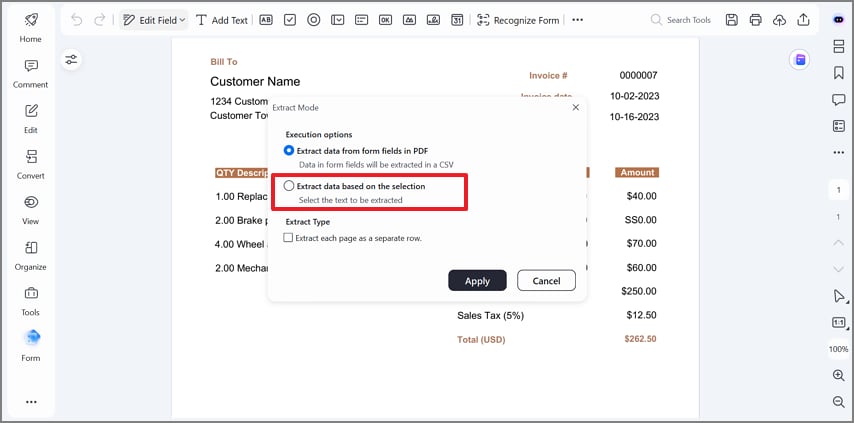
Task: Open the AI assistant icon top right
Action: click(x=838, y=20)
